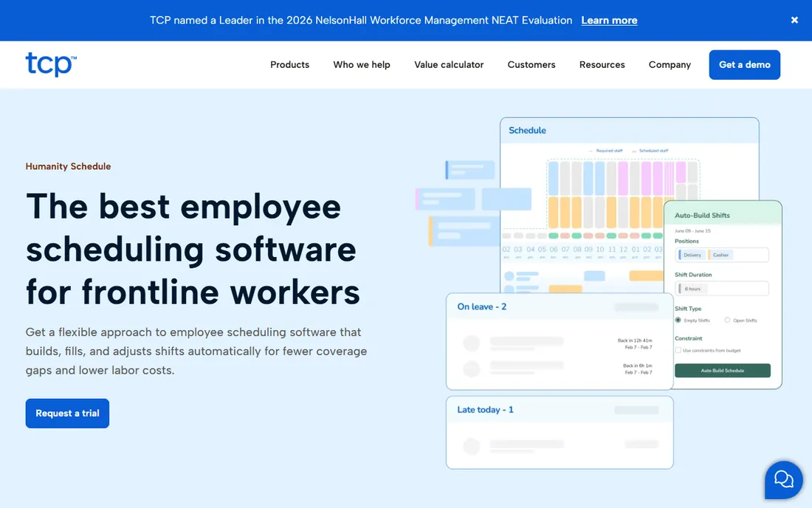Click the Auto-Build Shifts panel heading
Screen dimensions: 812x508
coord(702,216)
